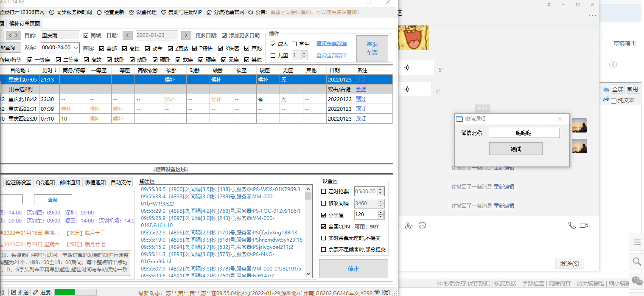
Task: Click the 微信昵称 nickname input field
Action: (x=524, y=133)
